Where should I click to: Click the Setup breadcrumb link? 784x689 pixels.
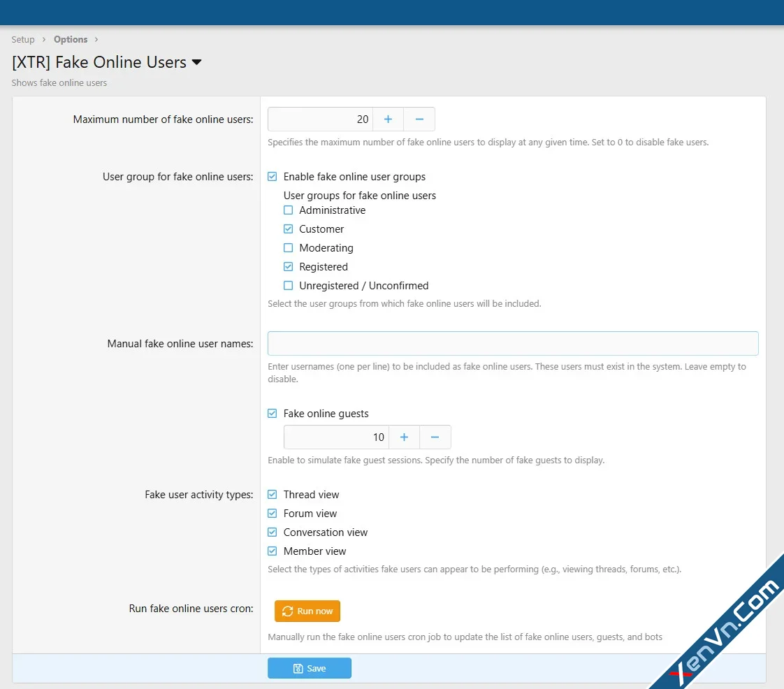pos(23,39)
